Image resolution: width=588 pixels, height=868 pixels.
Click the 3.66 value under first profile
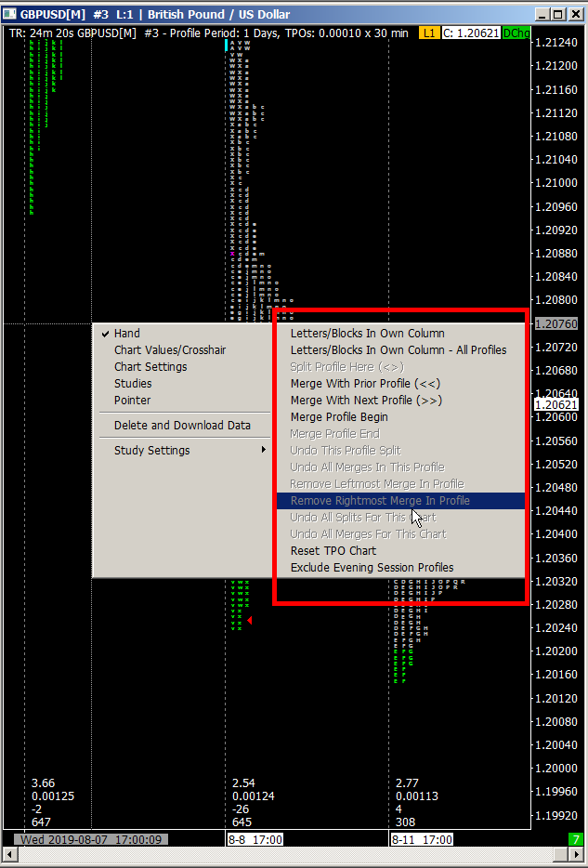tap(43, 783)
